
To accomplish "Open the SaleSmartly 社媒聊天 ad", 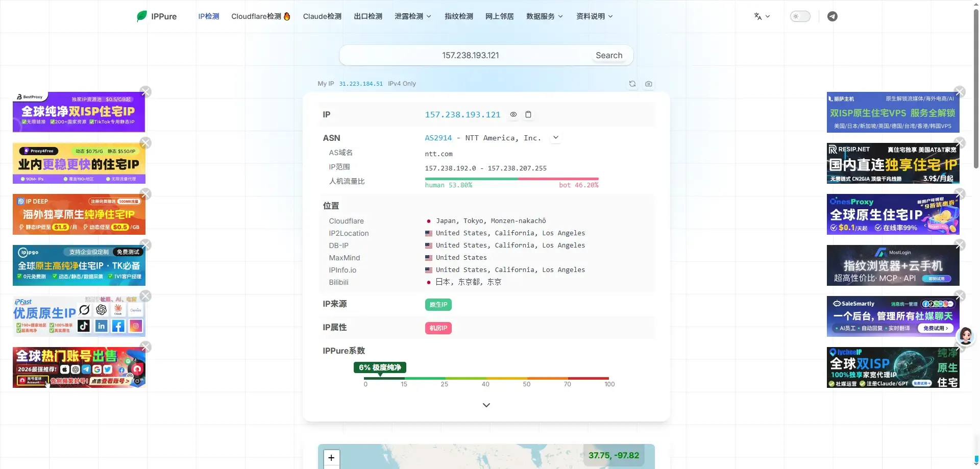I will click(x=893, y=316).
